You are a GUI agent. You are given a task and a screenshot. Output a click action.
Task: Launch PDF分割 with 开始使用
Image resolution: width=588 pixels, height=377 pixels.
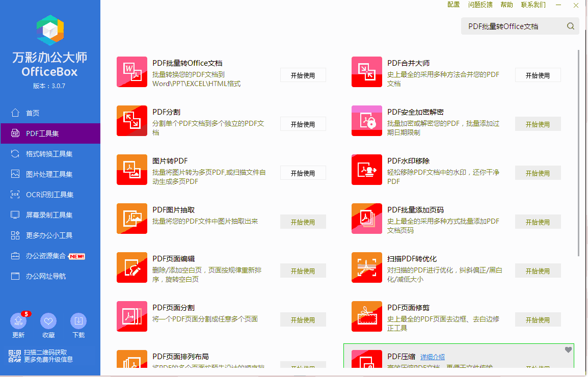(x=303, y=124)
